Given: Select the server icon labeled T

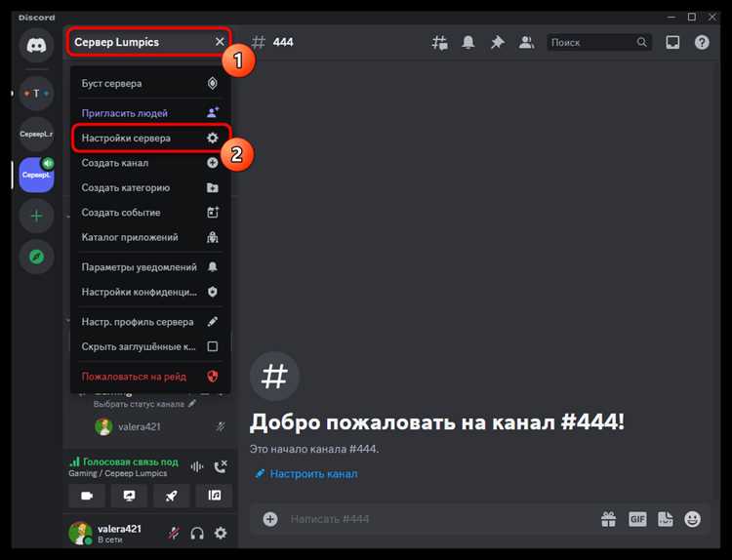Looking at the screenshot, I should pyautogui.click(x=36, y=94).
